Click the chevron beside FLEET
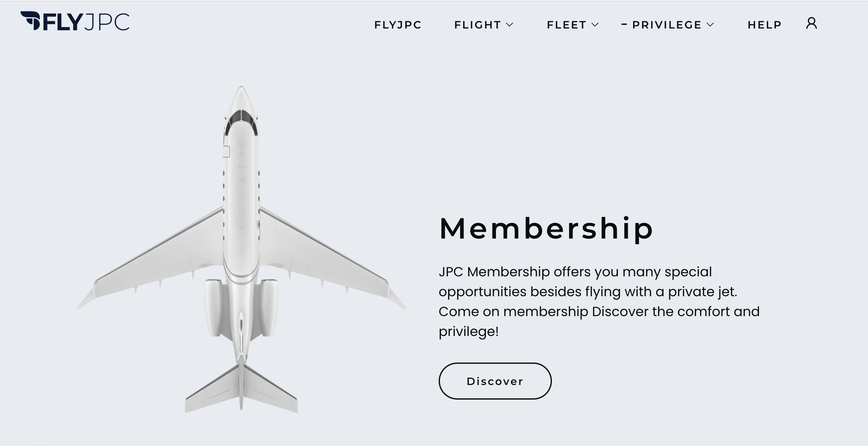This screenshot has width=868, height=446. point(595,25)
